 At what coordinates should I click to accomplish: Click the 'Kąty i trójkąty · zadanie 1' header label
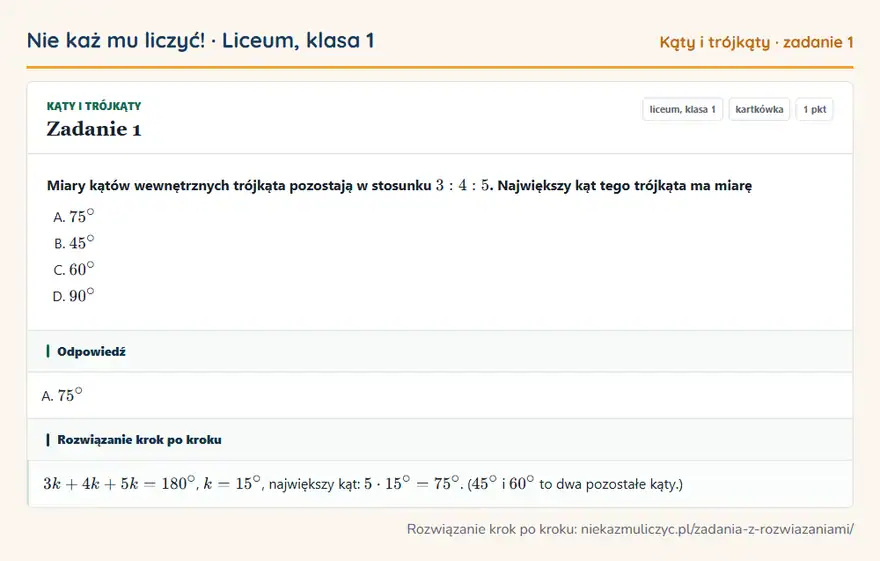pyautogui.click(x=756, y=42)
